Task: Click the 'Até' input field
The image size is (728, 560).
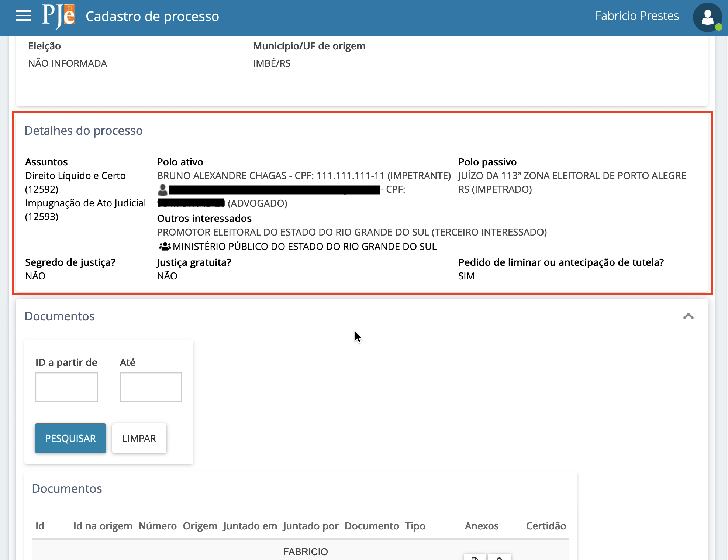Action: 151,387
